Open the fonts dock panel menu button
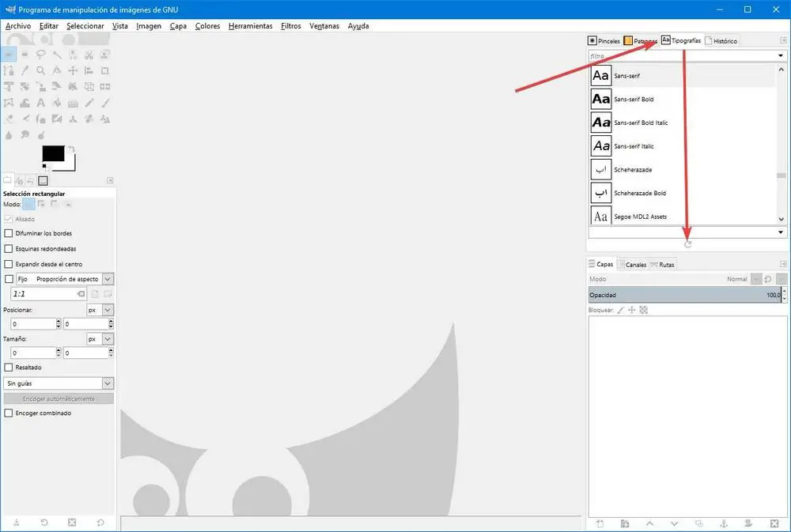Image resolution: width=791 pixels, height=532 pixels. pyautogui.click(x=783, y=40)
